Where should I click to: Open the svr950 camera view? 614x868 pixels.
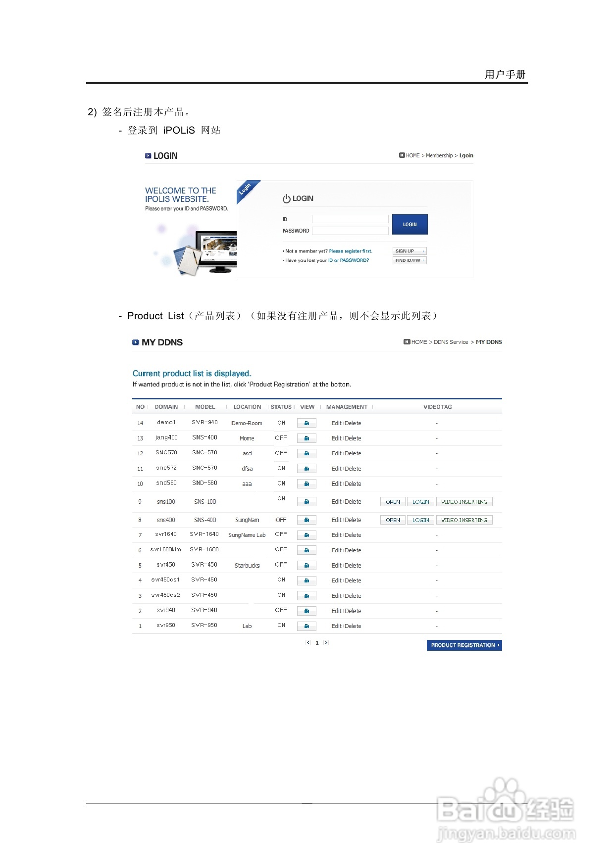307,626
